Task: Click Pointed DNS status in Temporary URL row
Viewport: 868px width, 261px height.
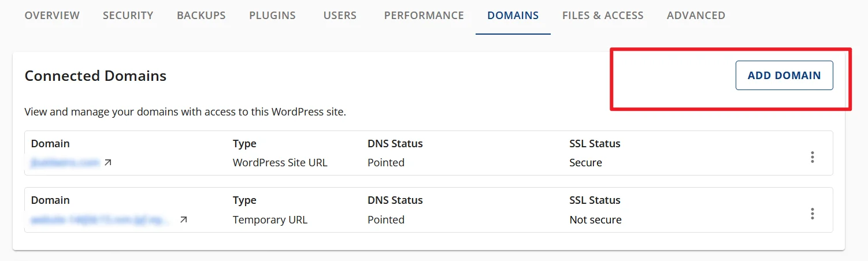Action: click(x=385, y=220)
